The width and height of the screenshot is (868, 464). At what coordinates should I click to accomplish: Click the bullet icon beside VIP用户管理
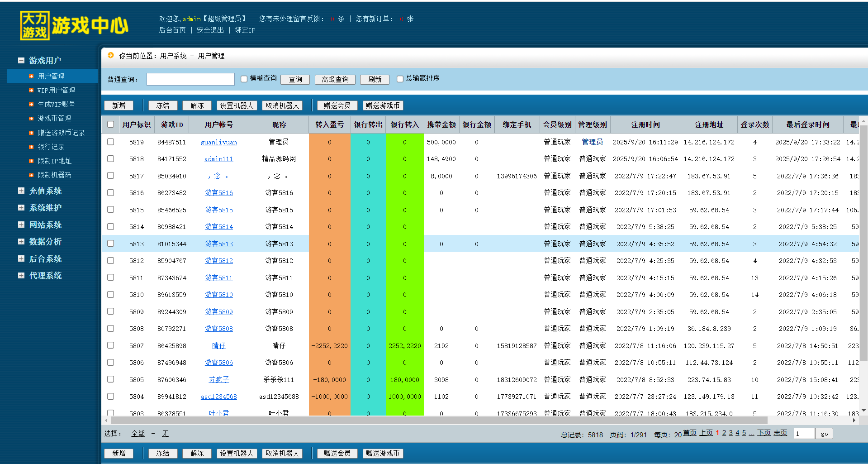click(31, 91)
